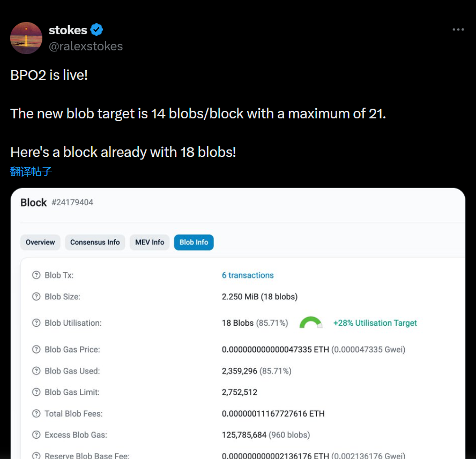Click the green blob utilisation gauge
The width and height of the screenshot is (476, 459).
click(x=310, y=322)
